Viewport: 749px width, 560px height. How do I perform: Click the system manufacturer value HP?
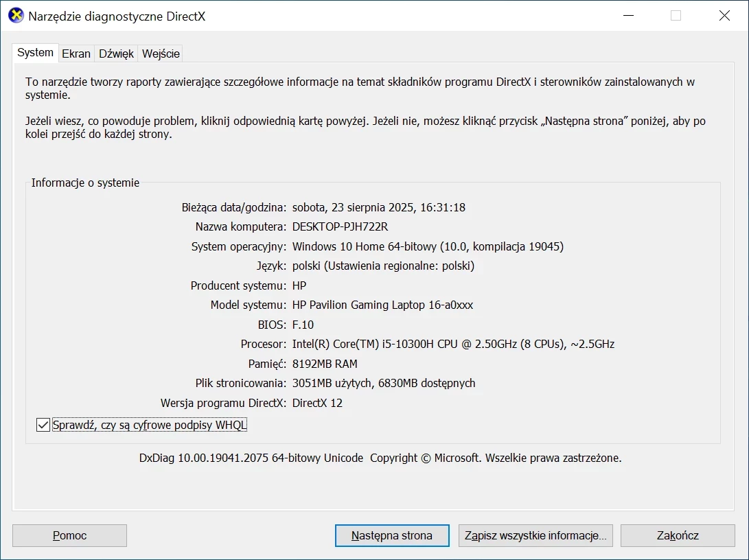pos(299,285)
